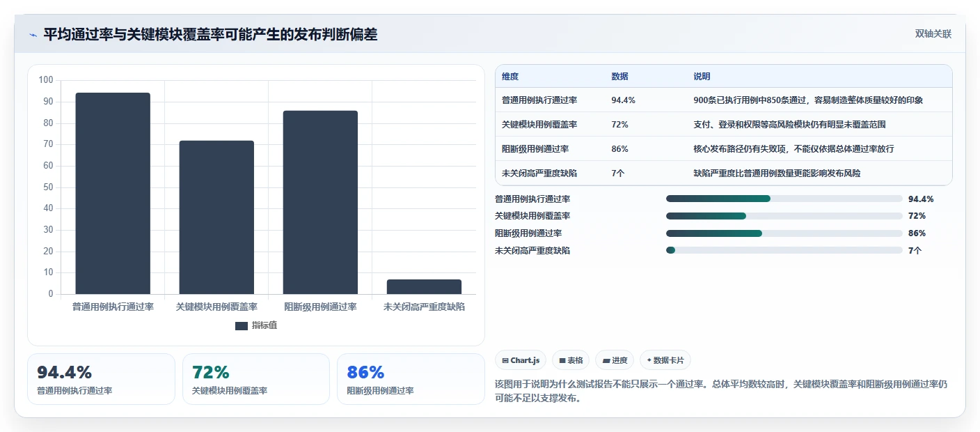
Task: Click table value 7个
Action: click(617, 173)
